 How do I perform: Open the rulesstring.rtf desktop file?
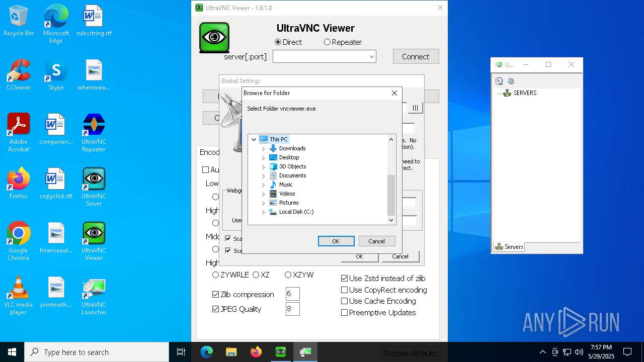point(94,21)
